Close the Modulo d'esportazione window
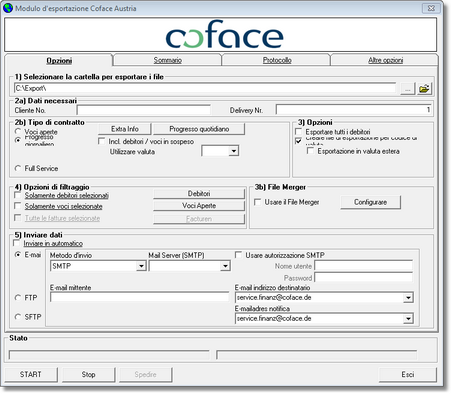The width and height of the screenshot is (451, 394). (431, 8)
